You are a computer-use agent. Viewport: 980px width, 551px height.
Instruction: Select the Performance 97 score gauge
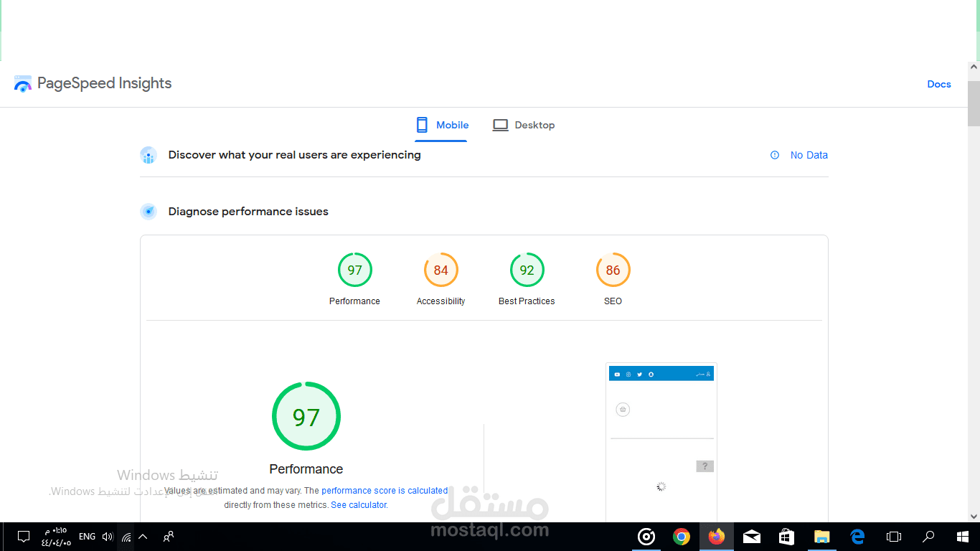tap(355, 270)
